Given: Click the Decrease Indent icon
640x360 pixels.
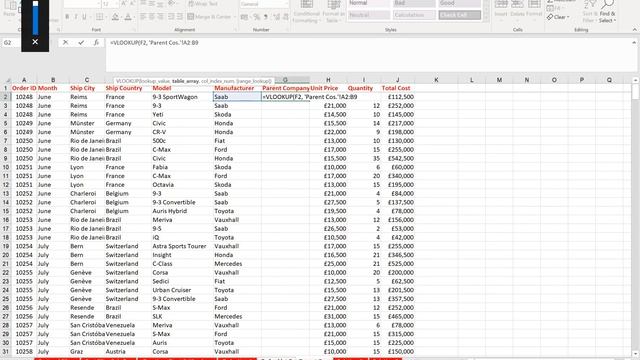Looking at the screenshot, I should (x=171, y=17).
